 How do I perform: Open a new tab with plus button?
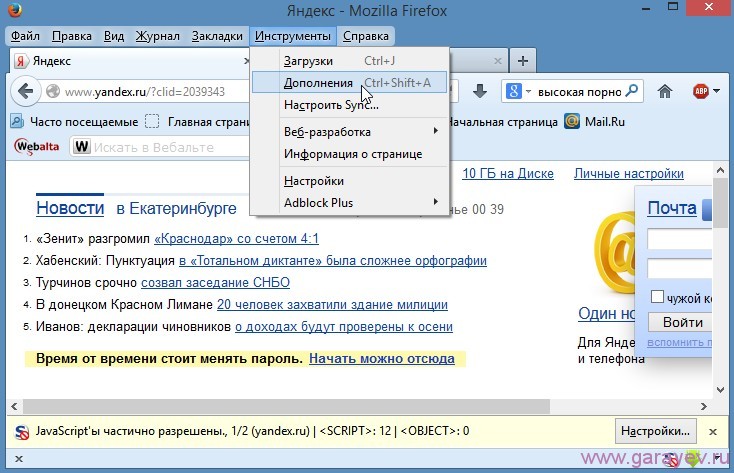click(x=523, y=61)
